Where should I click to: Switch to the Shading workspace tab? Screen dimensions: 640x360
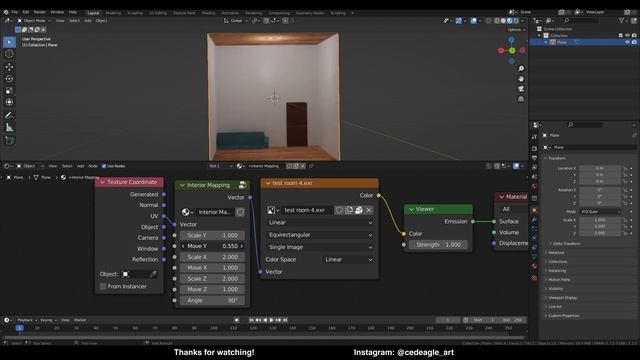(x=208, y=13)
